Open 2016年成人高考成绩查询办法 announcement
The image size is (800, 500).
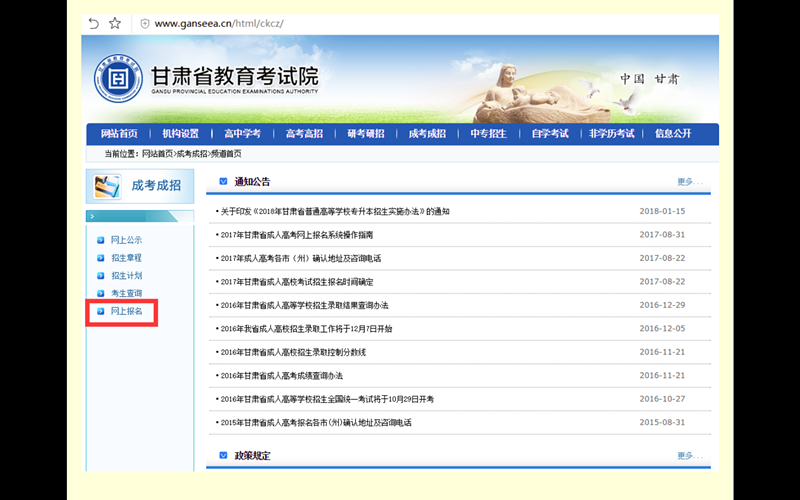coord(282,376)
